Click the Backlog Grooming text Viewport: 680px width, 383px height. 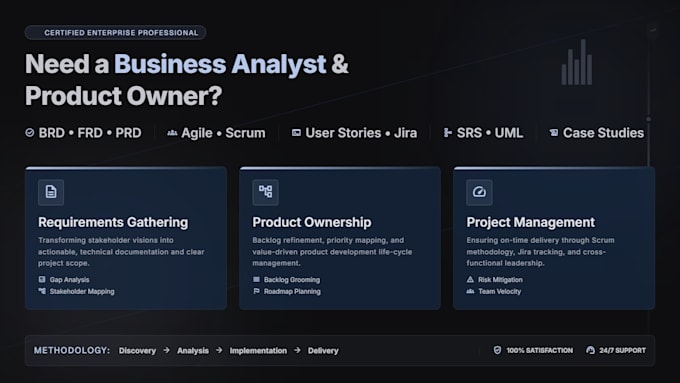pyautogui.click(x=292, y=280)
